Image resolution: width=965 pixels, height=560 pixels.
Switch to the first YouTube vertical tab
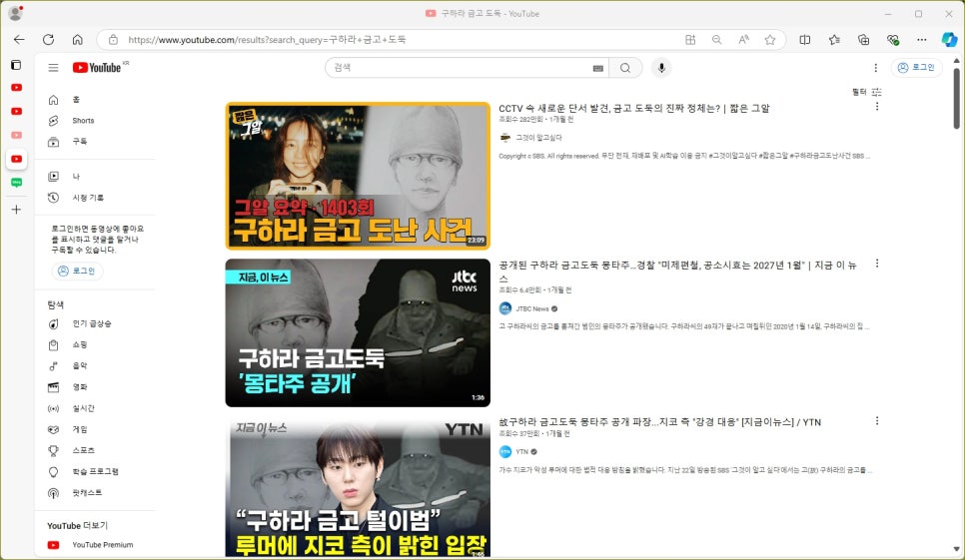coord(17,87)
